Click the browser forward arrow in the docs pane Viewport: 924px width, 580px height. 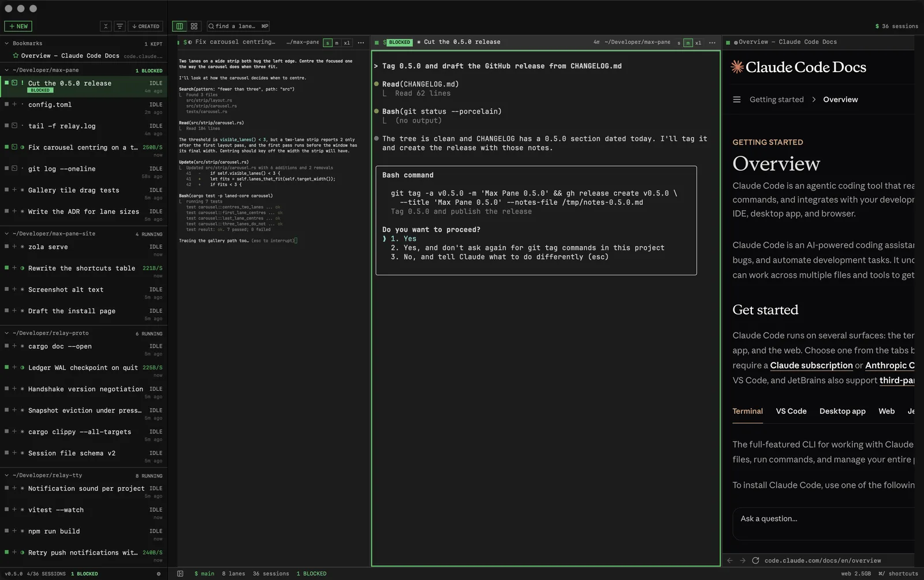pos(743,560)
